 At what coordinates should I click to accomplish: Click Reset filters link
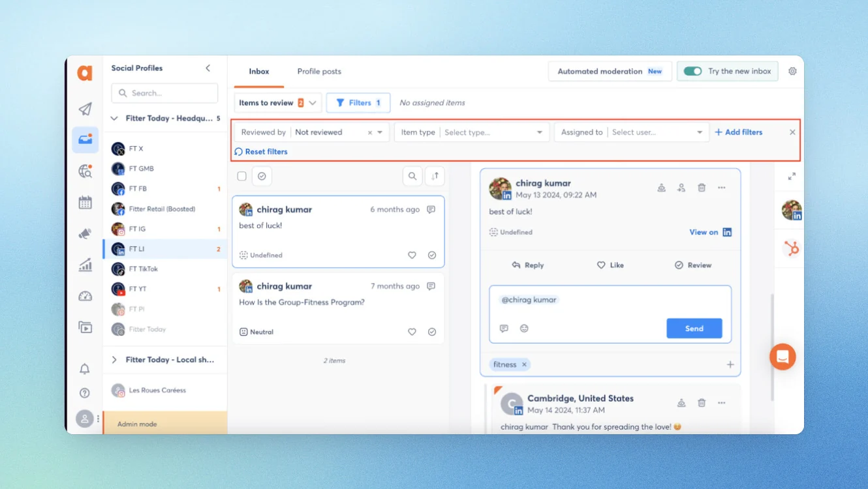(261, 152)
